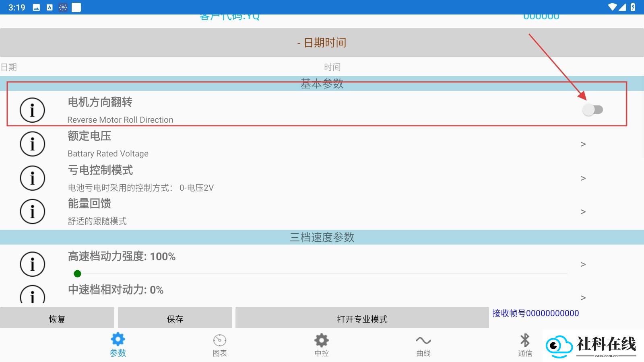Tap info icon for 高速档动力强度

pyautogui.click(x=32, y=264)
